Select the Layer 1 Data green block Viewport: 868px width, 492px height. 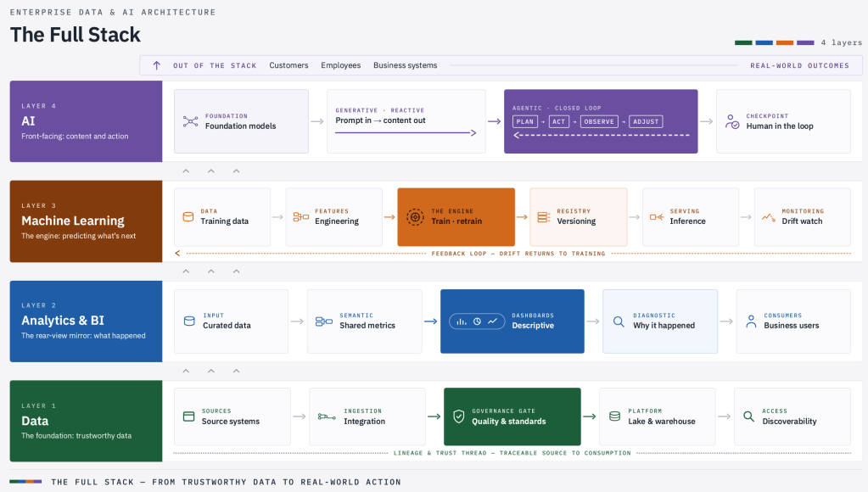(86, 421)
